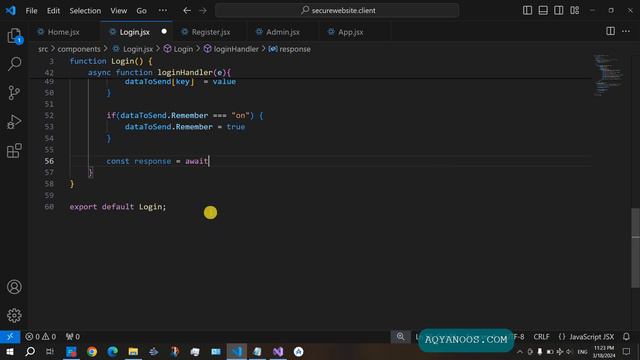This screenshot has width=640, height=360.
Task: Open the File menu
Action: pyautogui.click(x=31, y=11)
